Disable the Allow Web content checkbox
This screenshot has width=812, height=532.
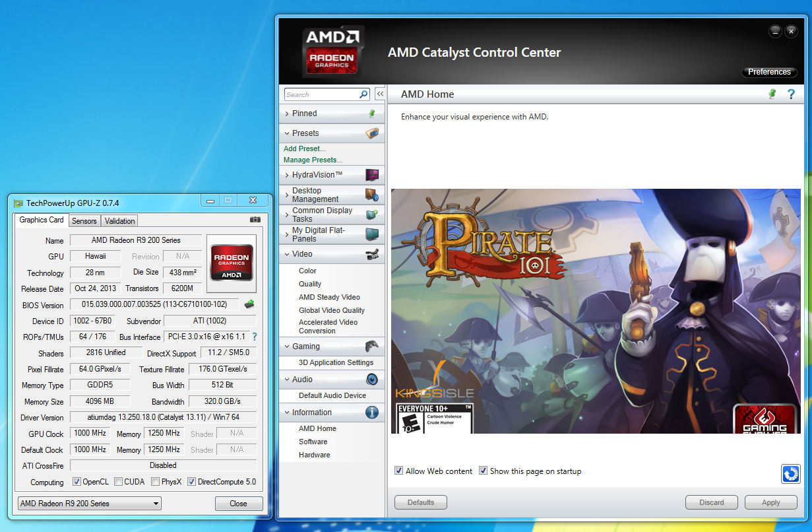coord(398,470)
